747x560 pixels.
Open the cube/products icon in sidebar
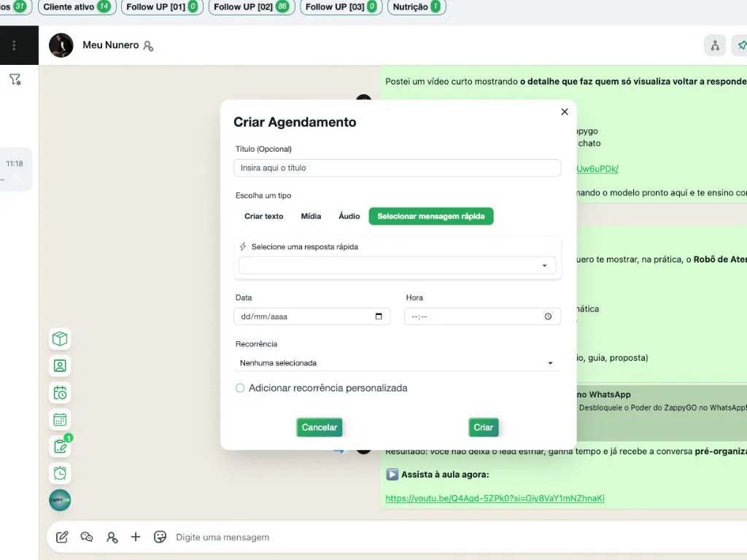tap(60, 339)
